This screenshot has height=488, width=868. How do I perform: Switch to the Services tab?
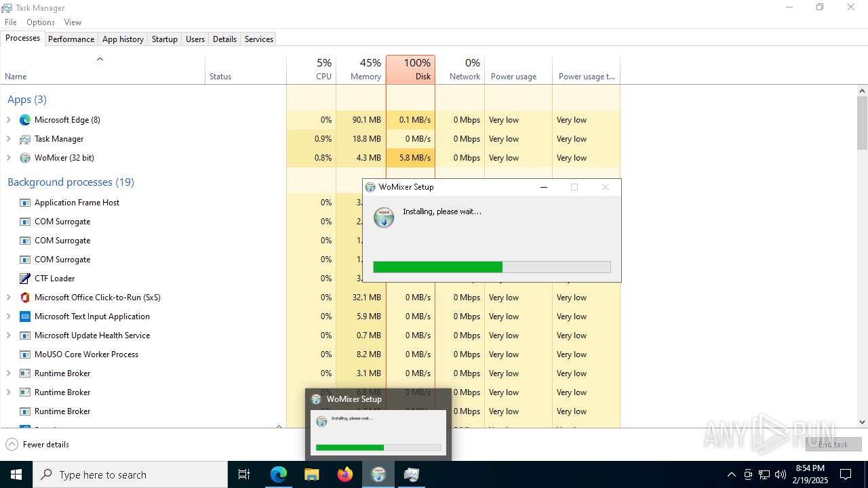coord(259,39)
